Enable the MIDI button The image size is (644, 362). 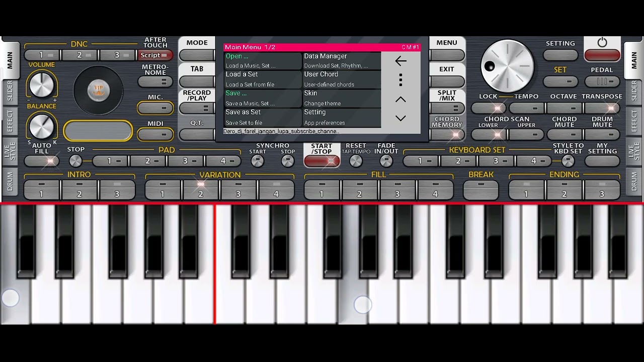click(x=155, y=134)
